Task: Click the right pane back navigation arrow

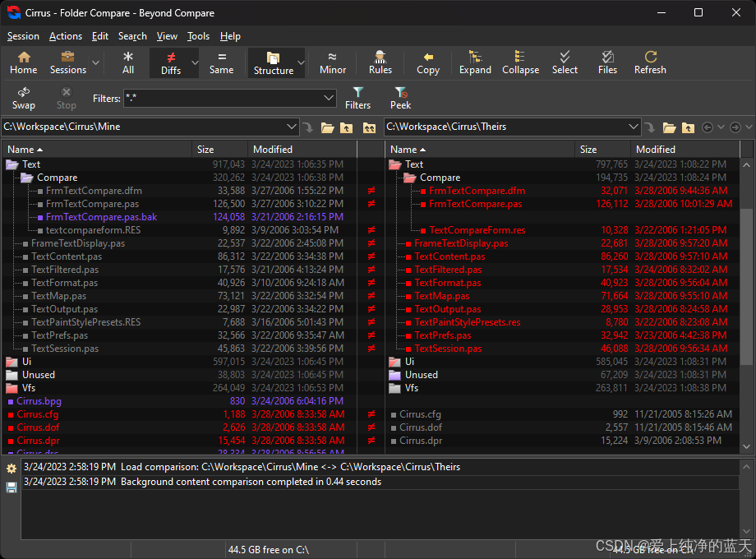Action: click(708, 127)
